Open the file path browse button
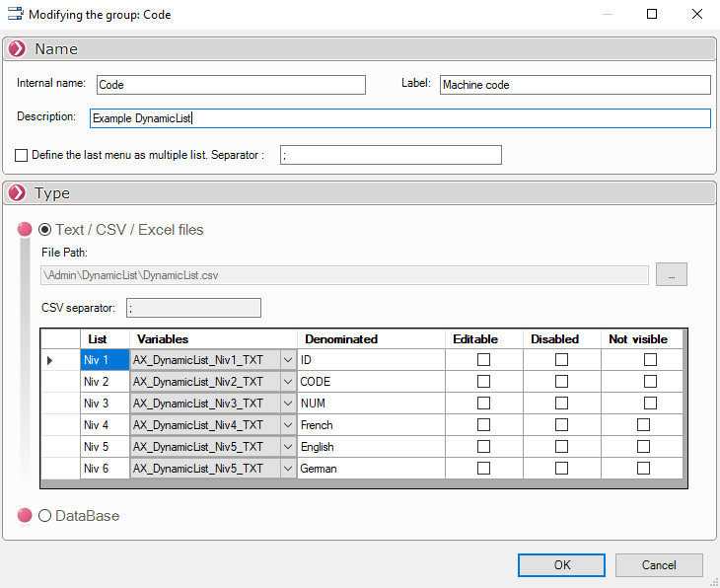720x588 pixels. click(671, 275)
